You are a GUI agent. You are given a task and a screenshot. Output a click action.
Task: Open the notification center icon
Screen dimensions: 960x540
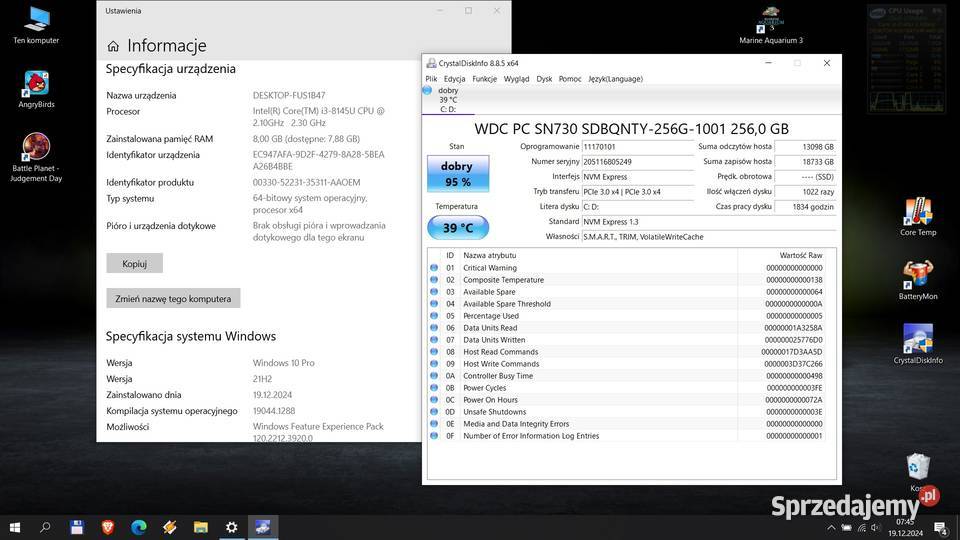tap(940, 527)
